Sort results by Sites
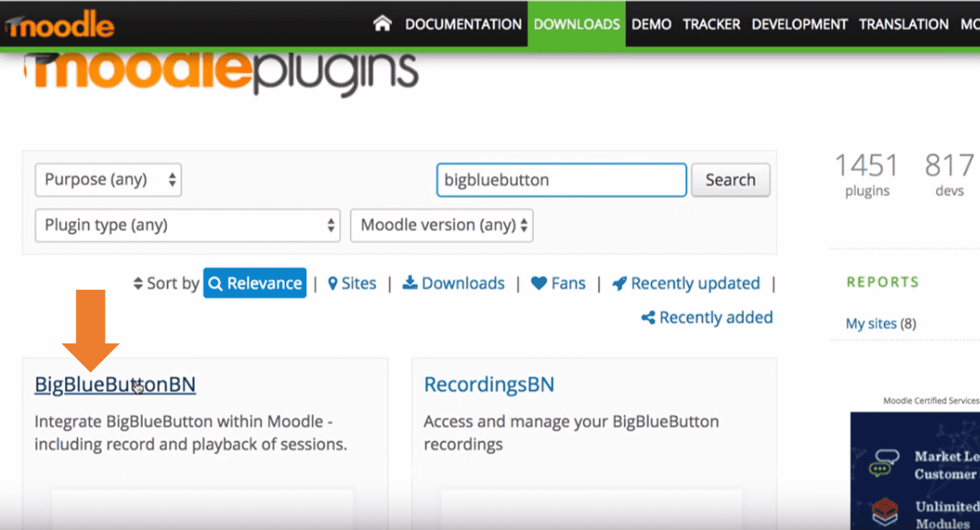This screenshot has width=980, height=530. coord(352,283)
